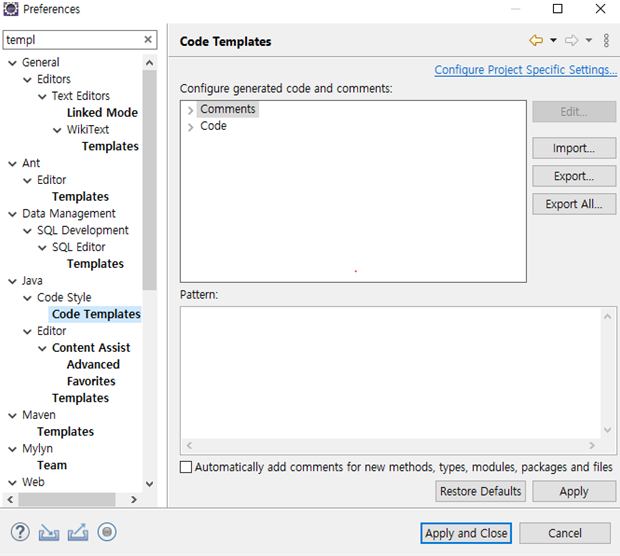Click the Export... button
The height and width of the screenshot is (556, 620).
[574, 176]
